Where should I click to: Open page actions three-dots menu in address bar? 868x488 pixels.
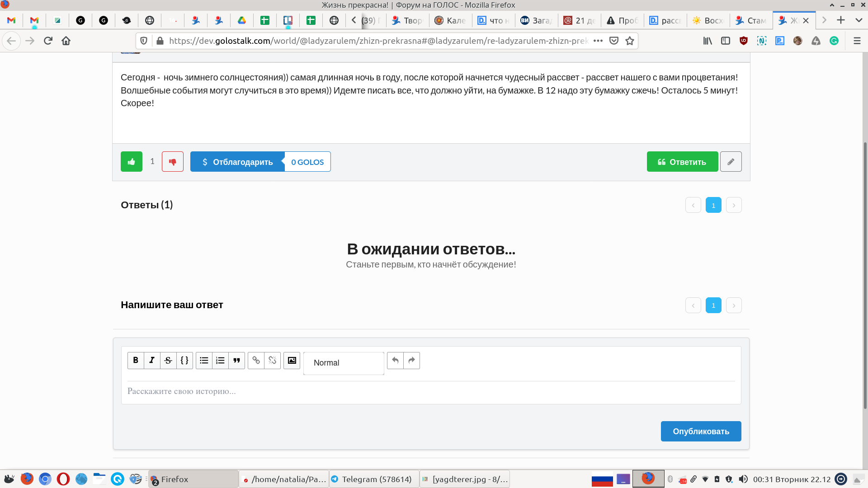pos(598,41)
